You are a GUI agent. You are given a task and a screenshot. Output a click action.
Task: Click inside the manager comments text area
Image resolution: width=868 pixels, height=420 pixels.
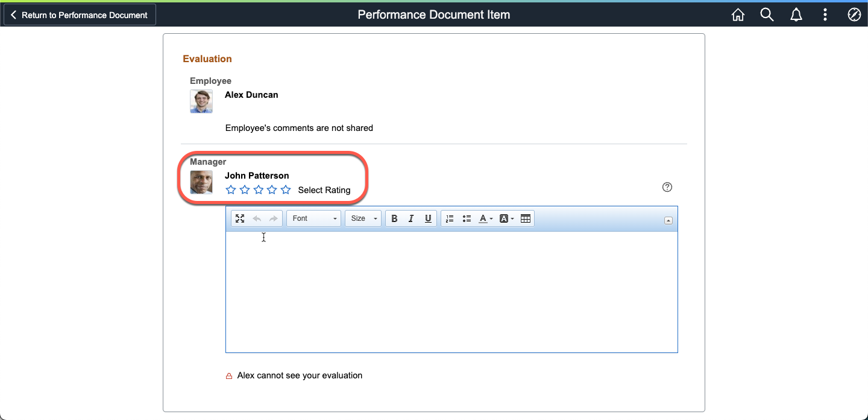point(451,292)
